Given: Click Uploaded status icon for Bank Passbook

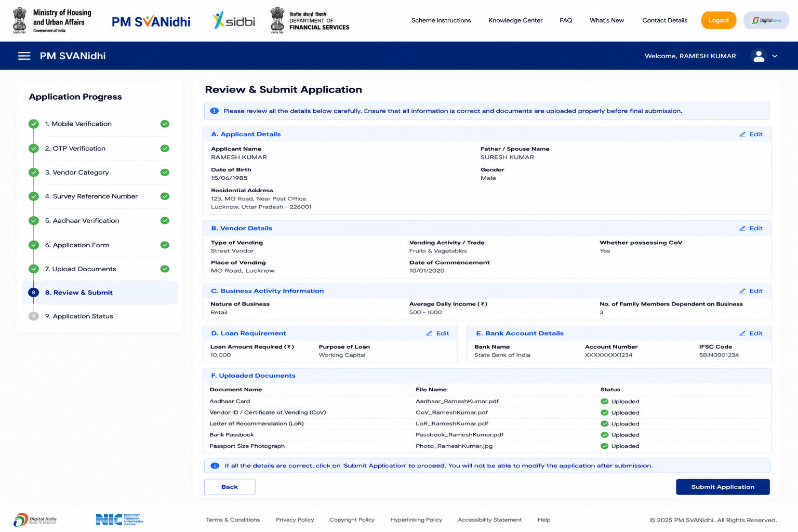Looking at the screenshot, I should point(604,435).
